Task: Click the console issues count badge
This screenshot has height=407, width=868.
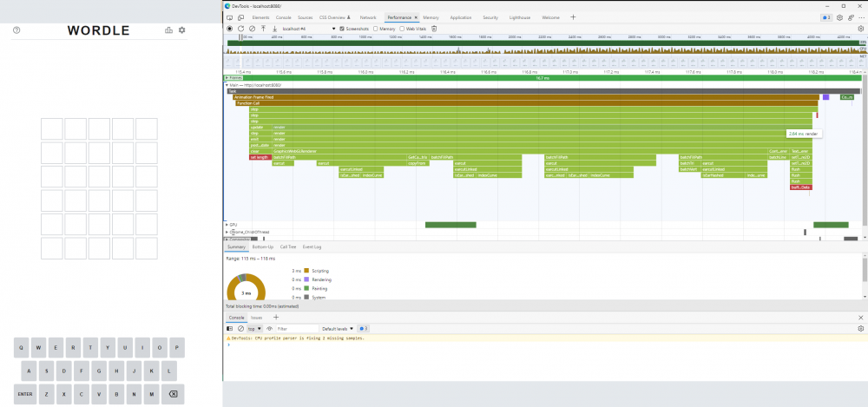Action: click(363, 328)
